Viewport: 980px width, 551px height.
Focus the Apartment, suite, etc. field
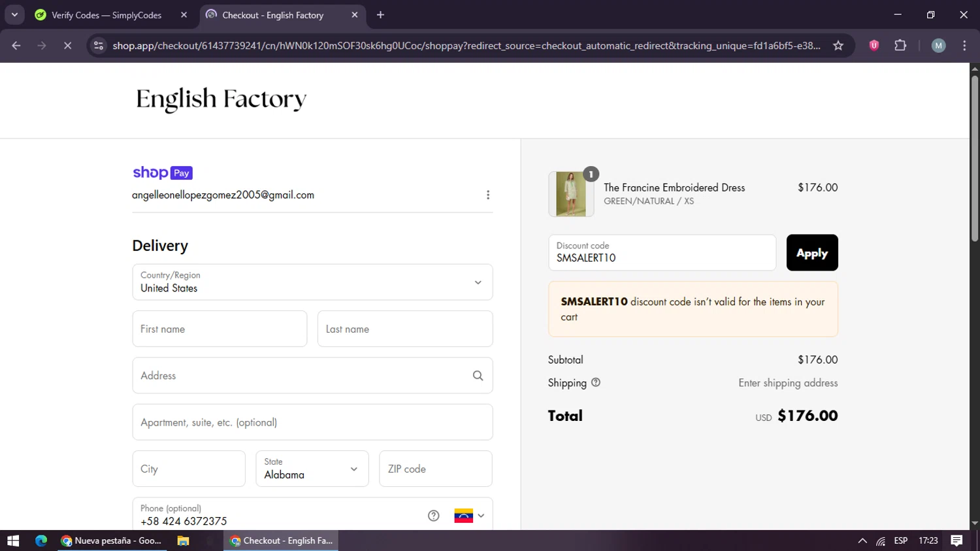pyautogui.click(x=312, y=422)
